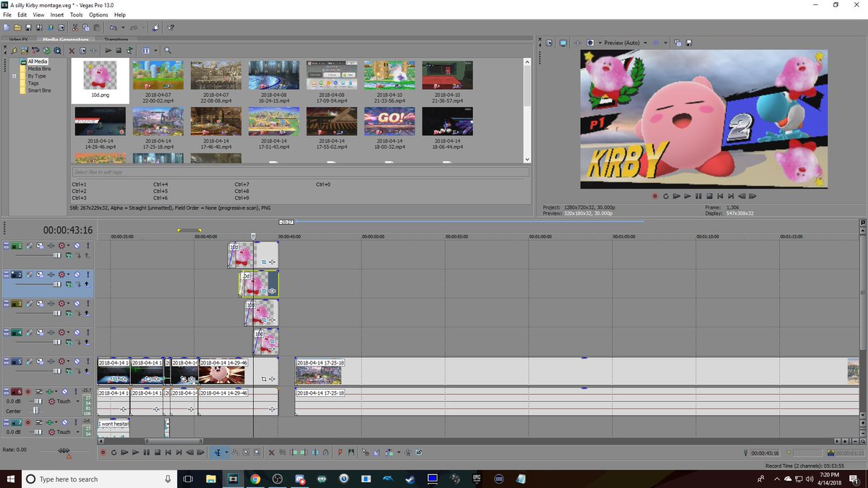868x488 pixels.
Task: Start media preview in Project Media toolbar
Action: (x=109, y=51)
